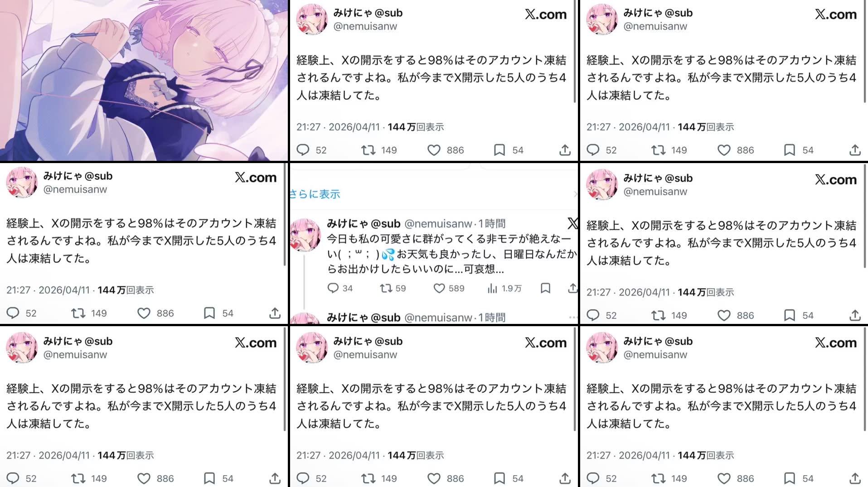Click the cut-off avatar beneath the thread line
Viewport: 868px width, 487px height.
[x=305, y=318]
